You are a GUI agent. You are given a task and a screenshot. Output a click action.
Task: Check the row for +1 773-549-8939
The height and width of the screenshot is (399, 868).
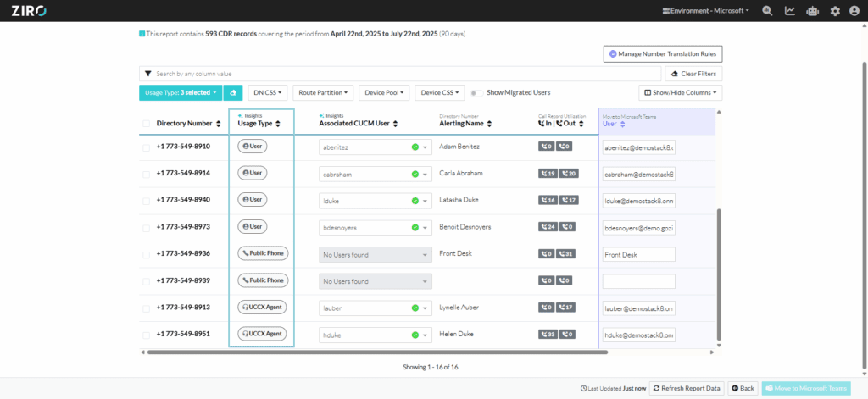(146, 282)
